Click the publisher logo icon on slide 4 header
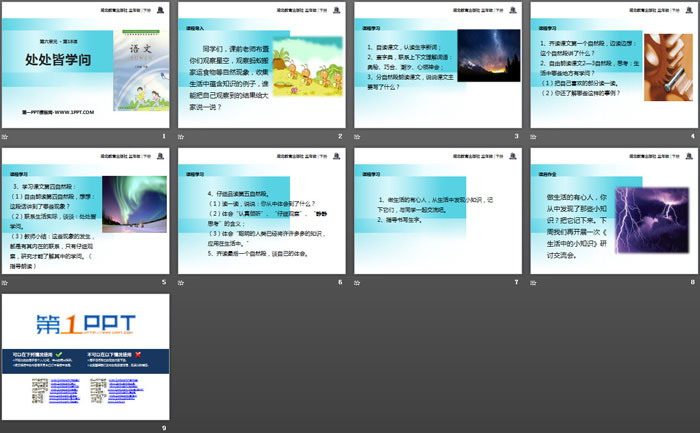Screen dimensions: 700x433 689,9
